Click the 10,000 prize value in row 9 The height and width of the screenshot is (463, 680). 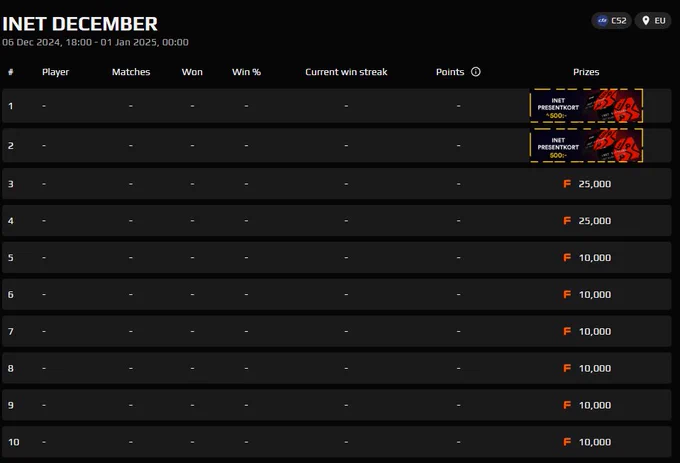pyautogui.click(x=595, y=405)
